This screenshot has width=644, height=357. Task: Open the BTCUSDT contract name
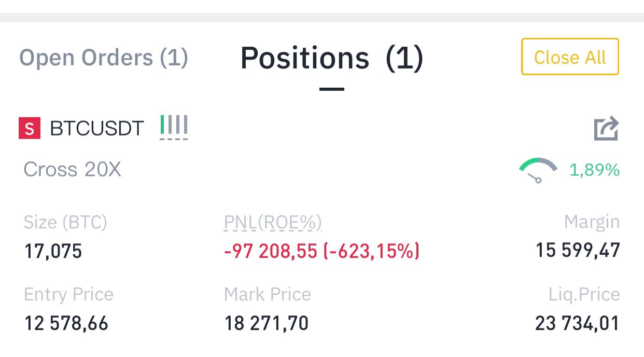96,128
